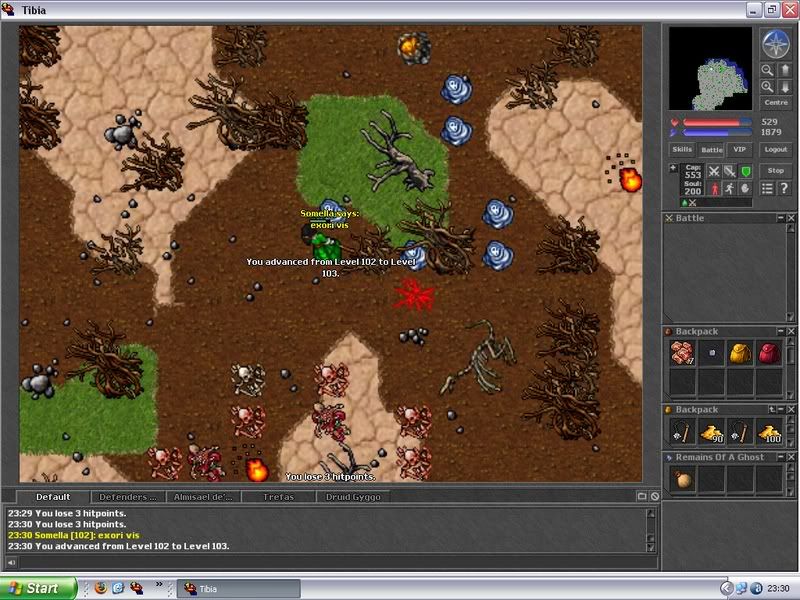Image resolution: width=800 pixels, height=600 pixels.
Task: Launch Firefox from quick launch bar
Action: [x=101, y=588]
